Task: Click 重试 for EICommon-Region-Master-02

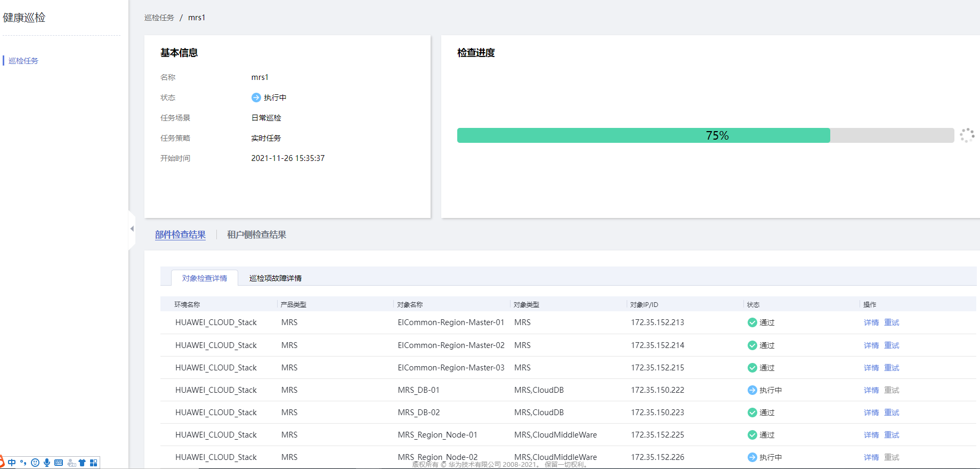Action: [892, 345]
